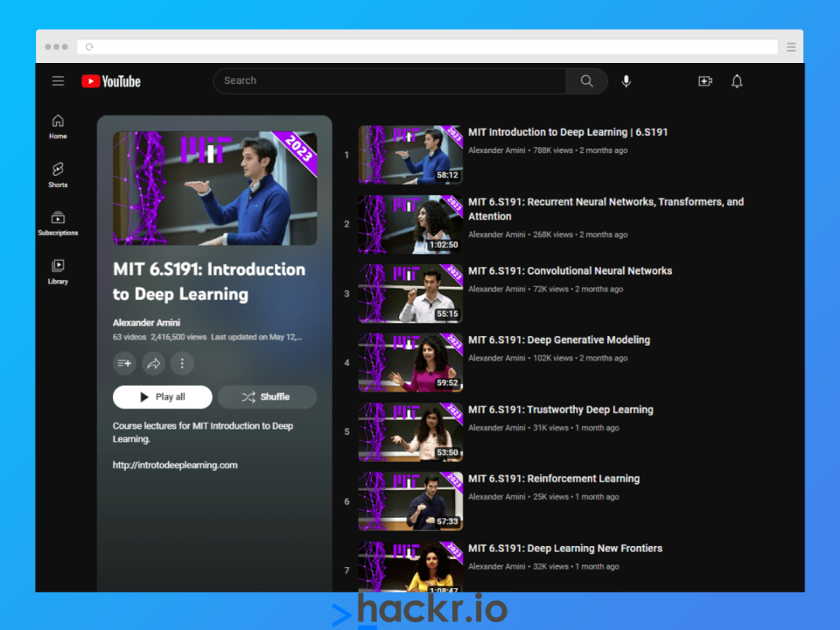Viewport: 840px width, 630px height.
Task: Click 'MIT 6.S191: Introduction to Deep Learning' playlist heading
Action: coord(209,282)
